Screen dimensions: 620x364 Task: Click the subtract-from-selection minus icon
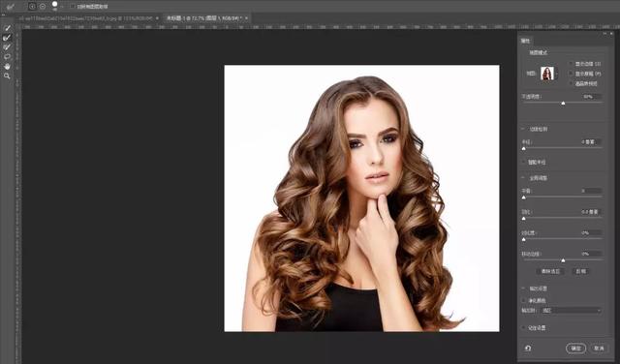pyautogui.click(x=43, y=7)
